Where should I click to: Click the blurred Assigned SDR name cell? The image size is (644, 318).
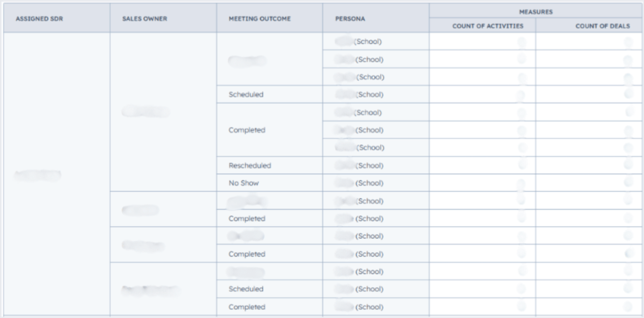(x=38, y=174)
